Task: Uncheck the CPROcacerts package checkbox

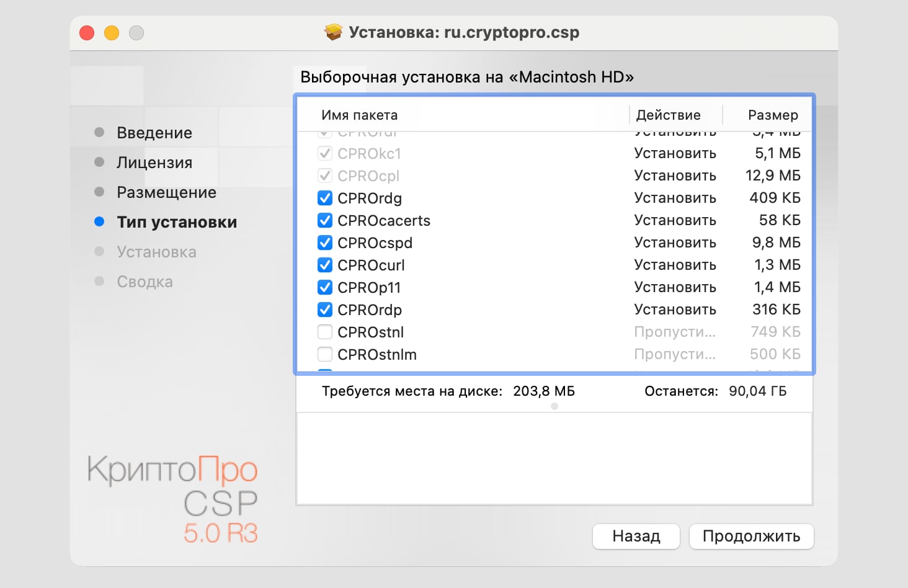Action: click(x=325, y=221)
